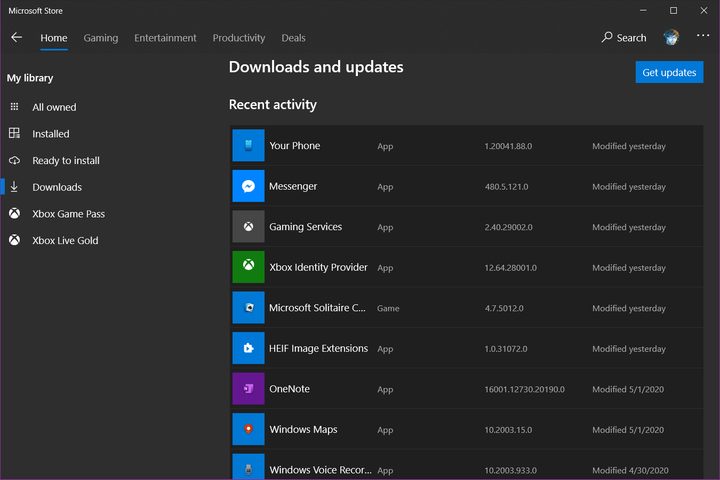Click Your Phone's Modified yesterday text
The image size is (720, 480).
629,146
